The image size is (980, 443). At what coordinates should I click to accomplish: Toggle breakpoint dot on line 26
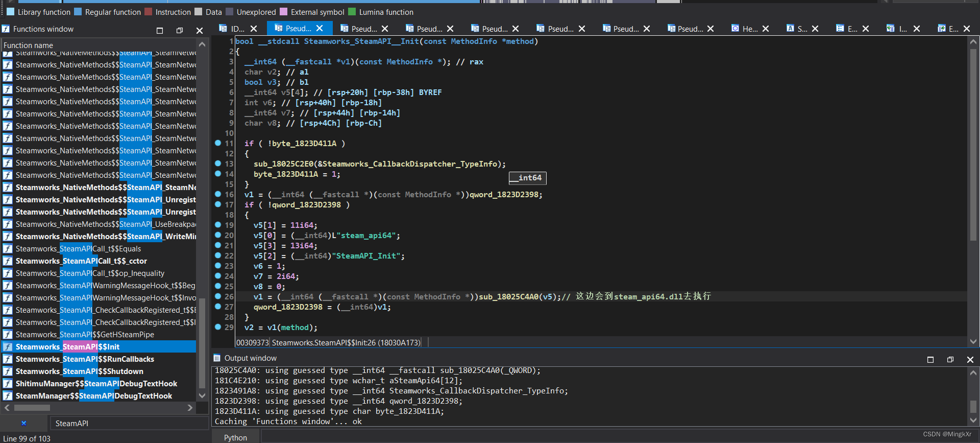pyautogui.click(x=218, y=296)
